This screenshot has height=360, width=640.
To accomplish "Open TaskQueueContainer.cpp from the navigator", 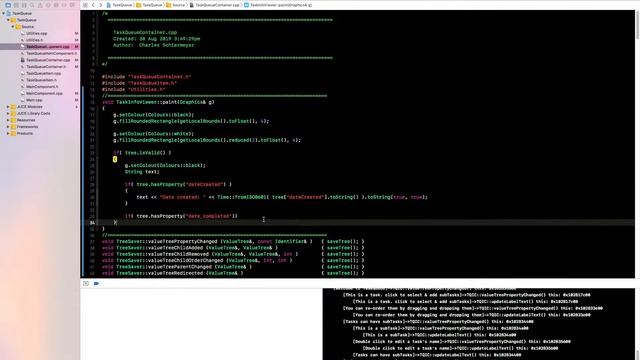I will tap(48, 60).
